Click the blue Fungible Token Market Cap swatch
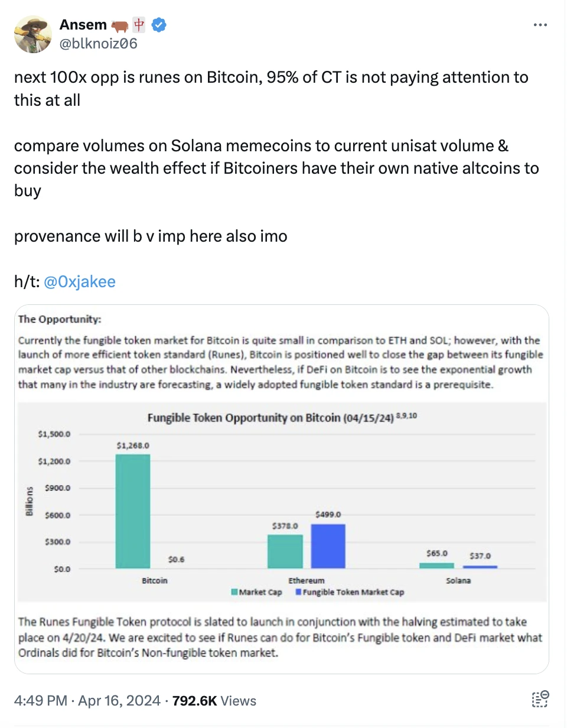567x728 pixels. point(298,591)
